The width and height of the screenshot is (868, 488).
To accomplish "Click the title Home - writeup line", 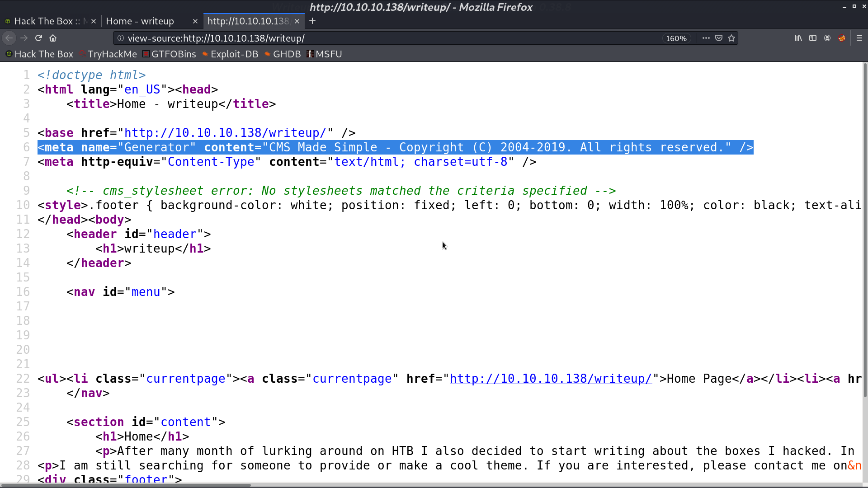I will 171,104.
